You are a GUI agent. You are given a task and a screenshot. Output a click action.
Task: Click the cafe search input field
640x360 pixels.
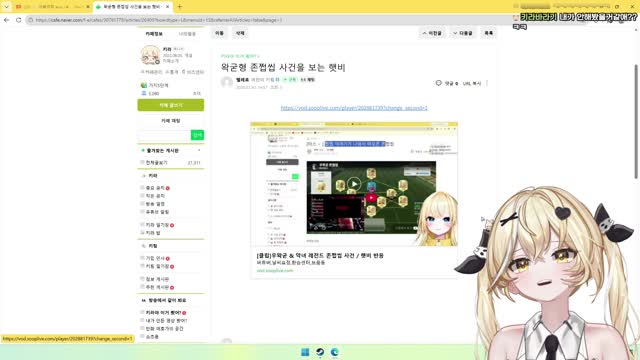(164, 135)
